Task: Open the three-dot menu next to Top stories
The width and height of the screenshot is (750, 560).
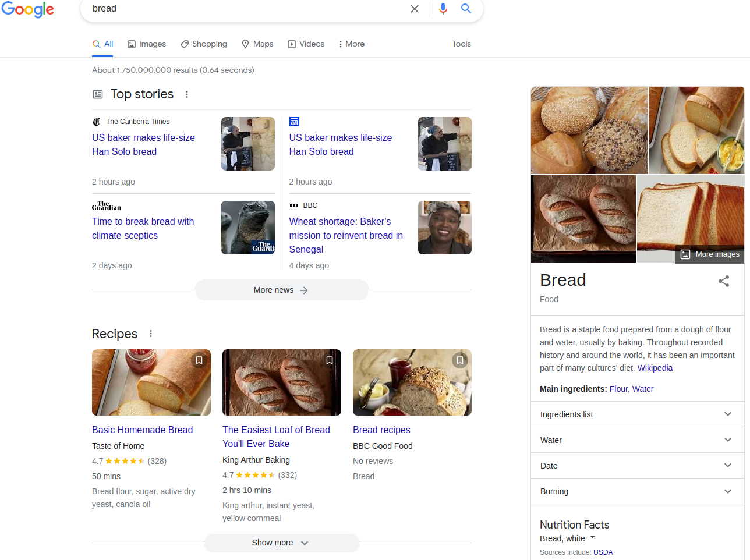Action: 186,94
